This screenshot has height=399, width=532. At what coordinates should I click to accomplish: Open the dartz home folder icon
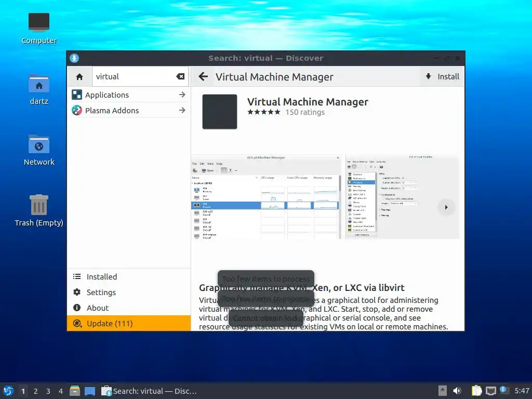pyautogui.click(x=39, y=89)
